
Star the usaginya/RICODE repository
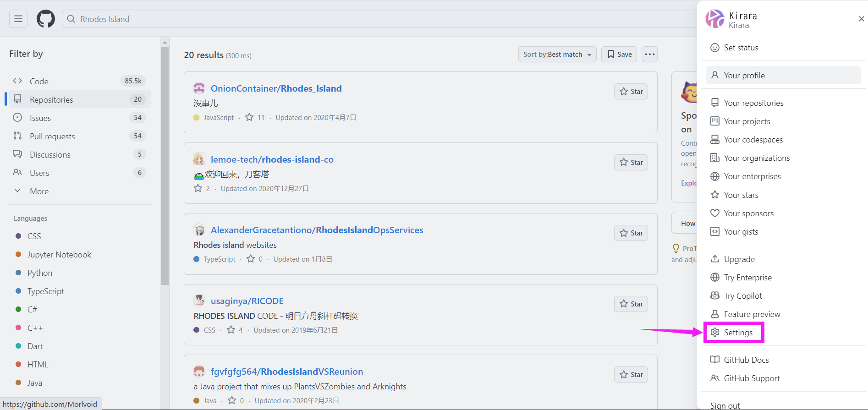(631, 304)
